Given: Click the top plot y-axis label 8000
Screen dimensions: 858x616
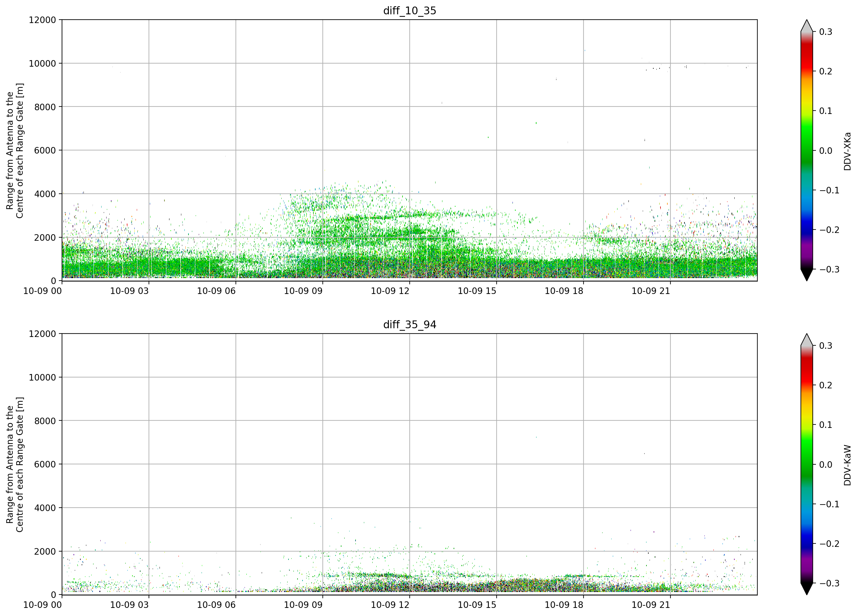Looking at the screenshot, I should (45, 107).
